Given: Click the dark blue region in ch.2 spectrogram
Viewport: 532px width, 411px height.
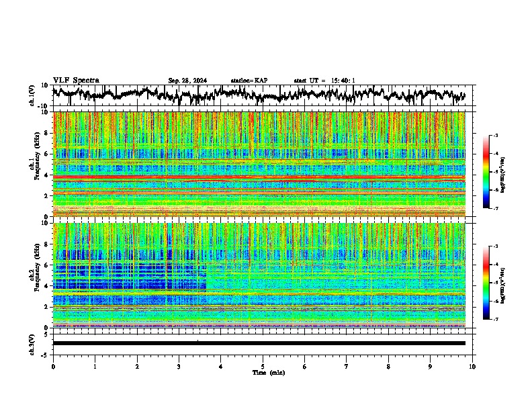Looking at the screenshot, I should point(129,277).
